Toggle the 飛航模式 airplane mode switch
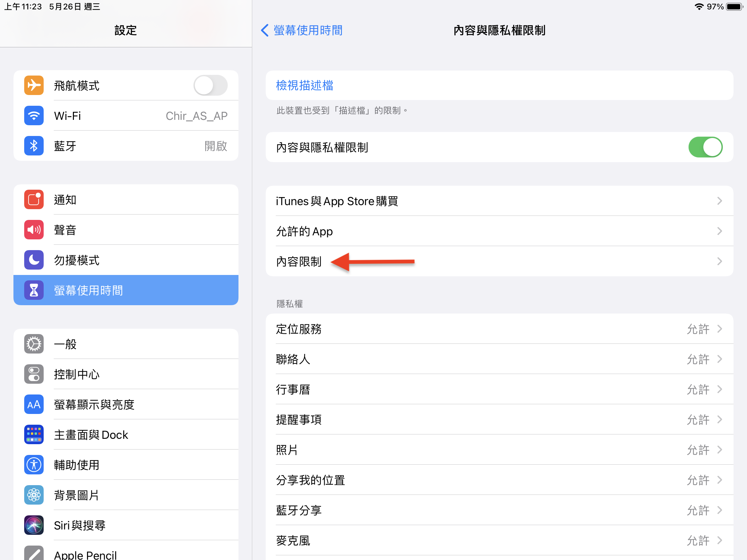 point(210,85)
